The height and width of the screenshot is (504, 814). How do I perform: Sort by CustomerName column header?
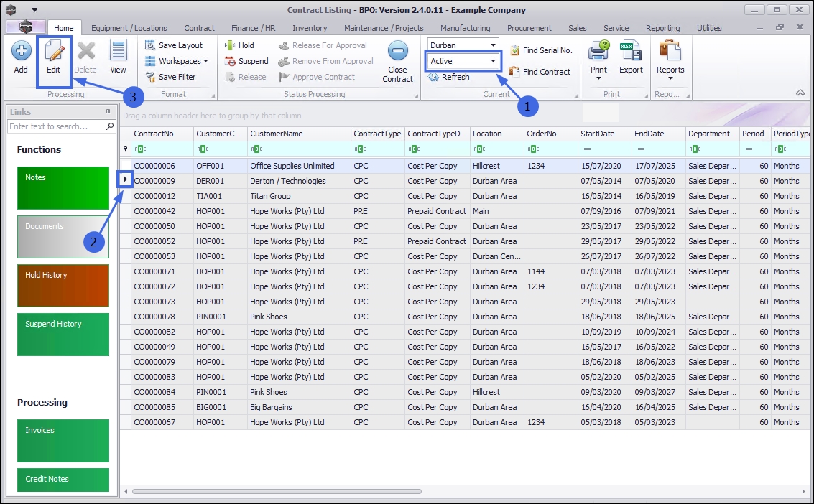(299, 134)
